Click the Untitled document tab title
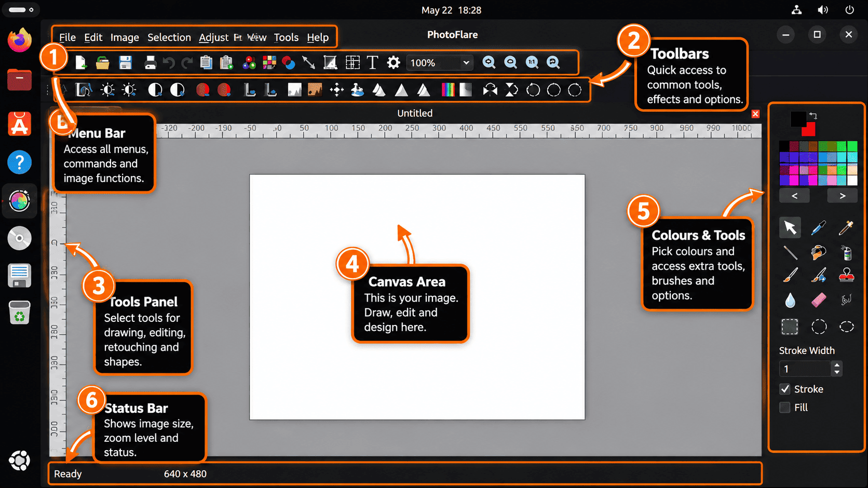 click(415, 113)
